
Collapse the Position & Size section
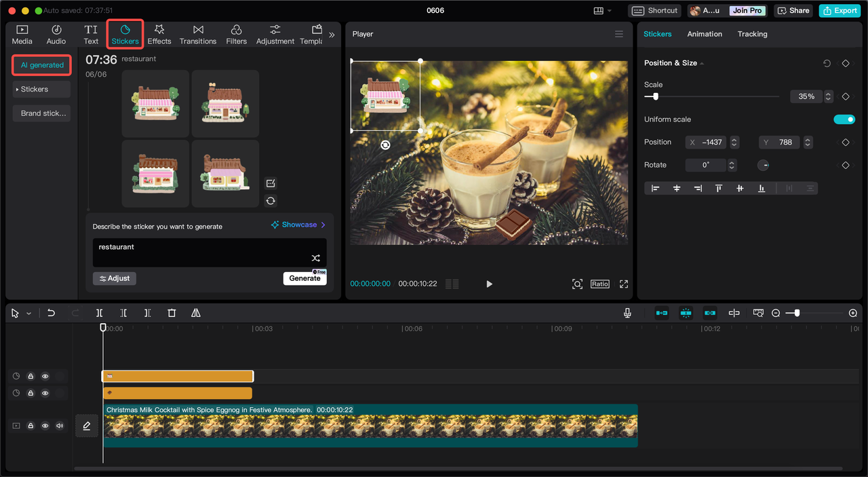pyautogui.click(x=702, y=63)
